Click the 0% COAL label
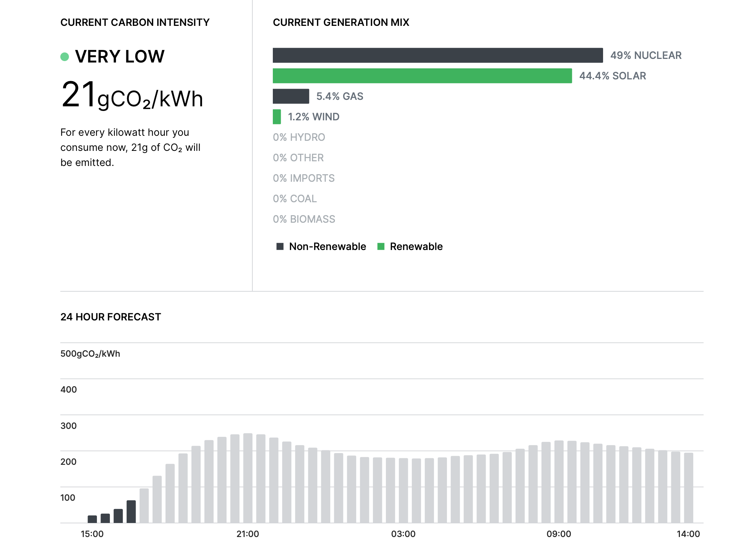The height and width of the screenshot is (546, 756). click(295, 199)
